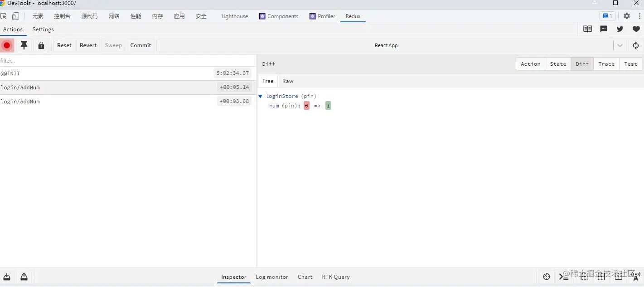Click the red old value 0
The width and height of the screenshot is (644, 287).
click(x=306, y=106)
